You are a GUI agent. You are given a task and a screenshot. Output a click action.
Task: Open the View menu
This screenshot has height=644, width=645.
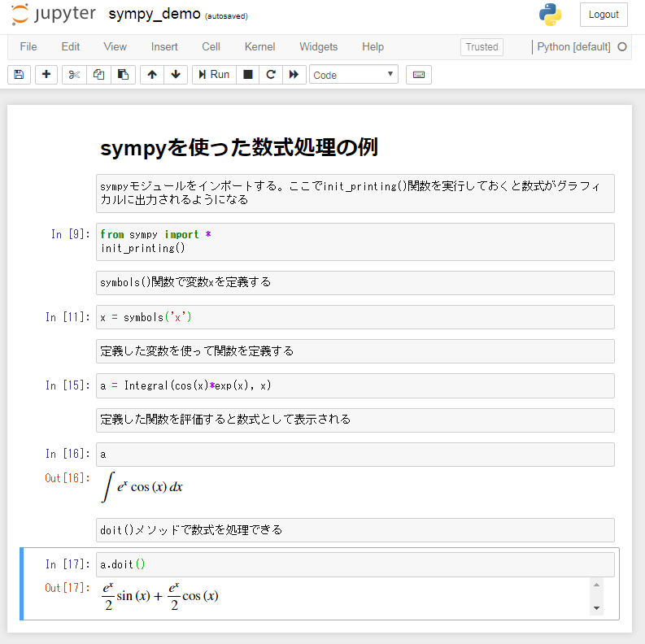[115, 47]
